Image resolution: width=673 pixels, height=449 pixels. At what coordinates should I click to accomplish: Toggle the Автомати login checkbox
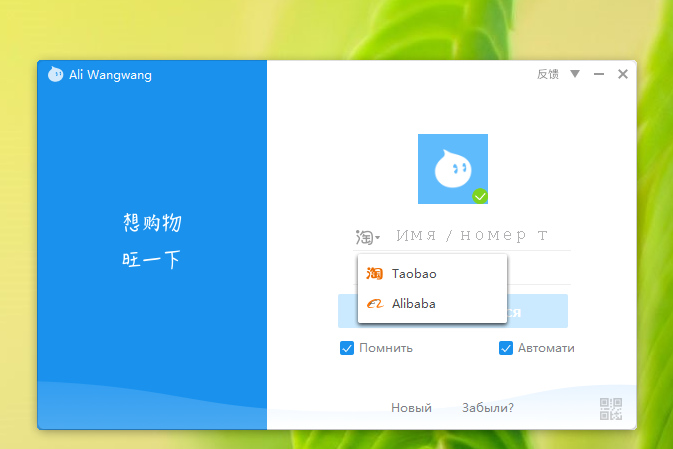click(x=506, y=348)
